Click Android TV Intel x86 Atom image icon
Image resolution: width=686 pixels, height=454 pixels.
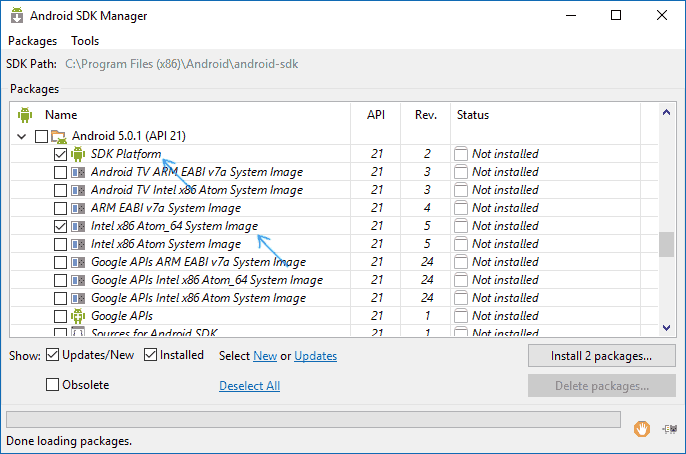tap(78, 190)
